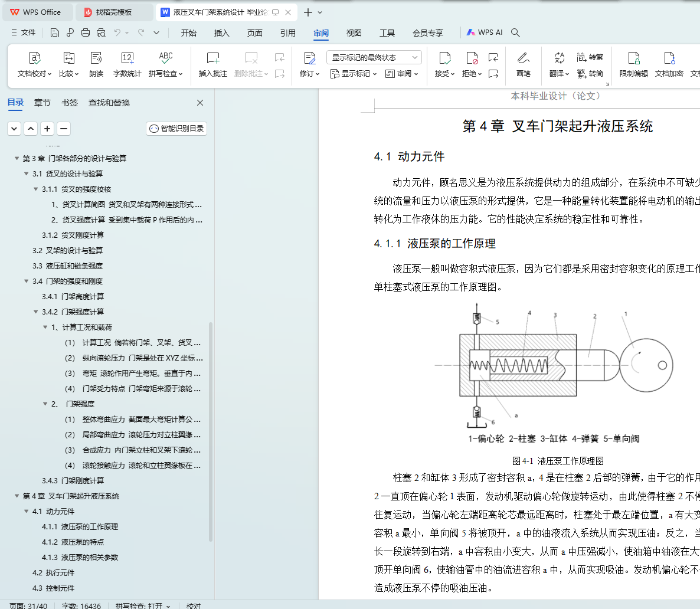
Task: Start 朗读 read aloud
Action: click(x=96, y=64)
